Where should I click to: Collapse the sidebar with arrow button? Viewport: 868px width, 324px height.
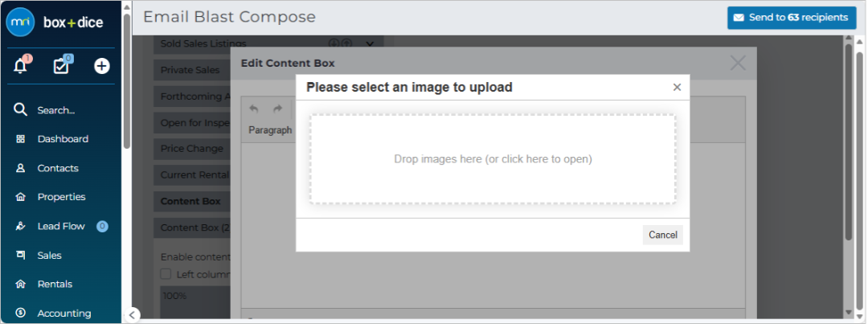point(132,315)
